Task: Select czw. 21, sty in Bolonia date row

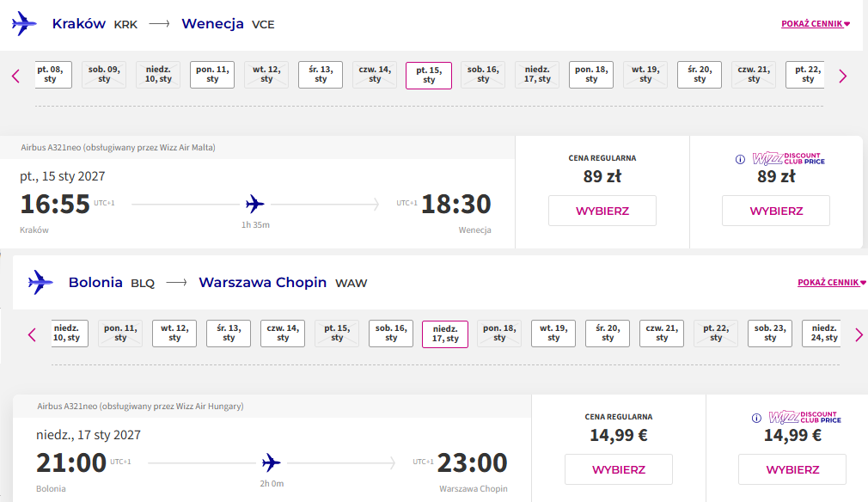Action: (x=662, y=334)
